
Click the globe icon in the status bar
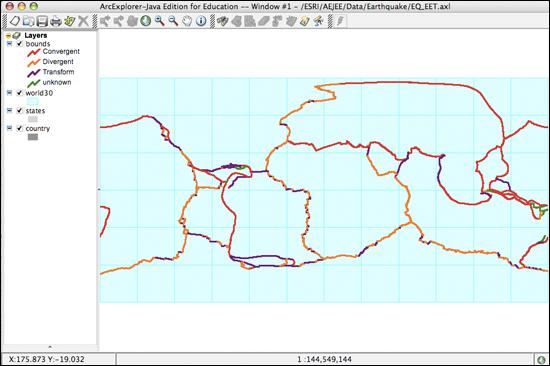coord(542,359)
